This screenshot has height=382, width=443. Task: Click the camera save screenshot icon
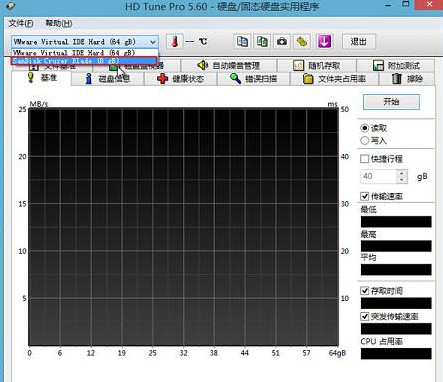point(282,42)
